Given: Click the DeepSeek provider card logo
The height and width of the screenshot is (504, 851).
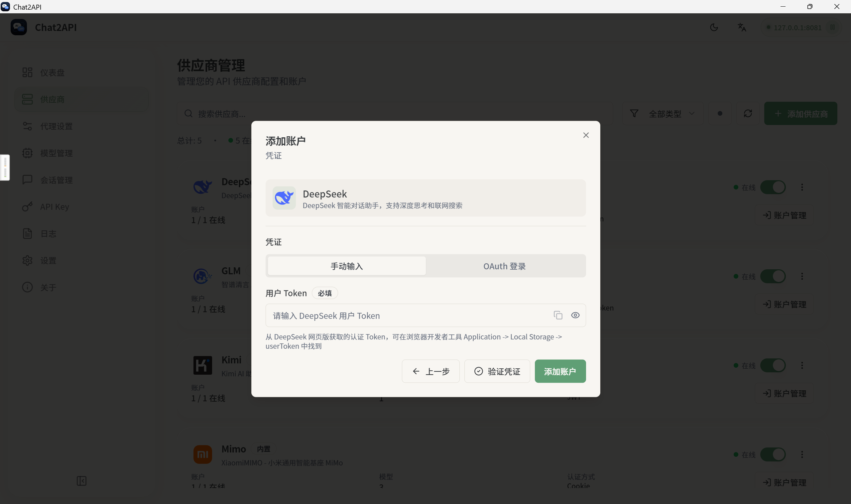Looking at the screenshot, I should click(202, 187).
